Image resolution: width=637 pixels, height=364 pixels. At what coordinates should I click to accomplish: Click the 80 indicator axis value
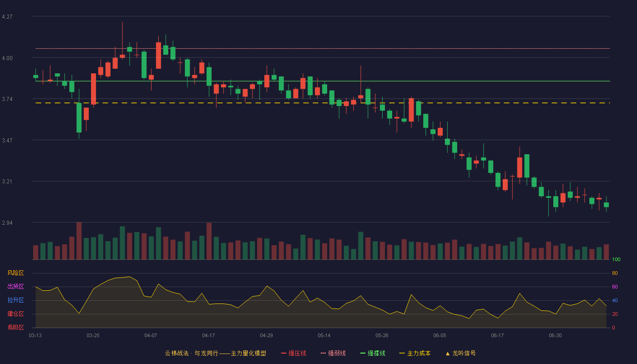pyautogui.click(x=615, y=273)
